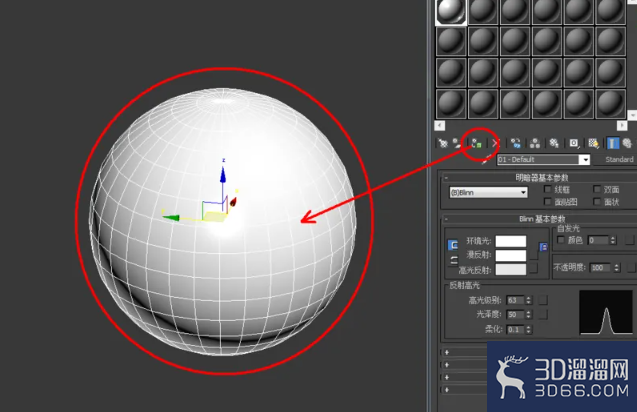This screenshot has height=412, width=637.
Task: Enable the 双面 two-sided checkbox
Action: (x=596, y=189)
